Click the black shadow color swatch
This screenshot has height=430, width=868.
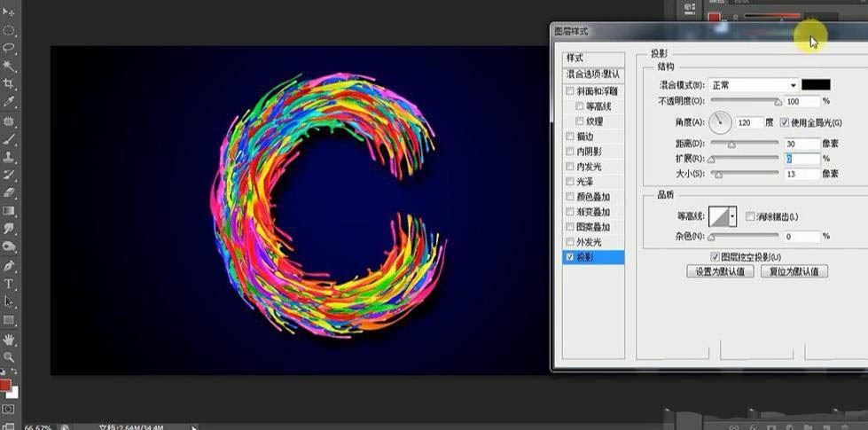coord(816,85)
